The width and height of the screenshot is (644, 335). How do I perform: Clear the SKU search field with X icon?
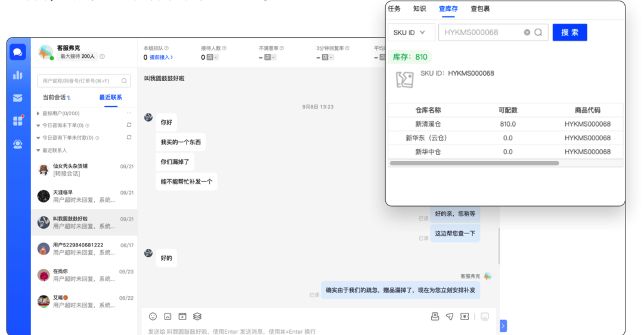tap(527, 33)
